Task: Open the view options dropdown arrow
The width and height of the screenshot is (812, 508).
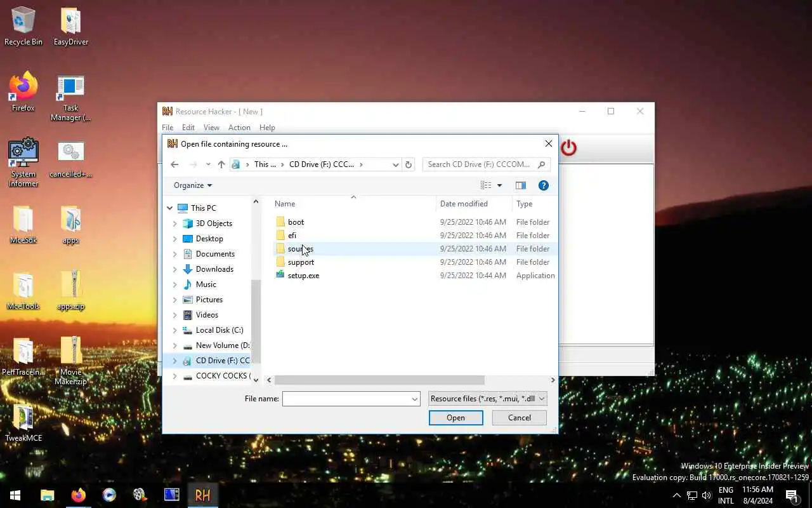Action: point(499,185)
